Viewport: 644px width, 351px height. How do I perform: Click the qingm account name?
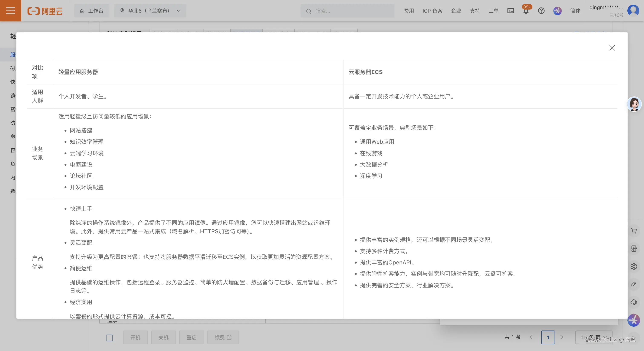[606, 7]
